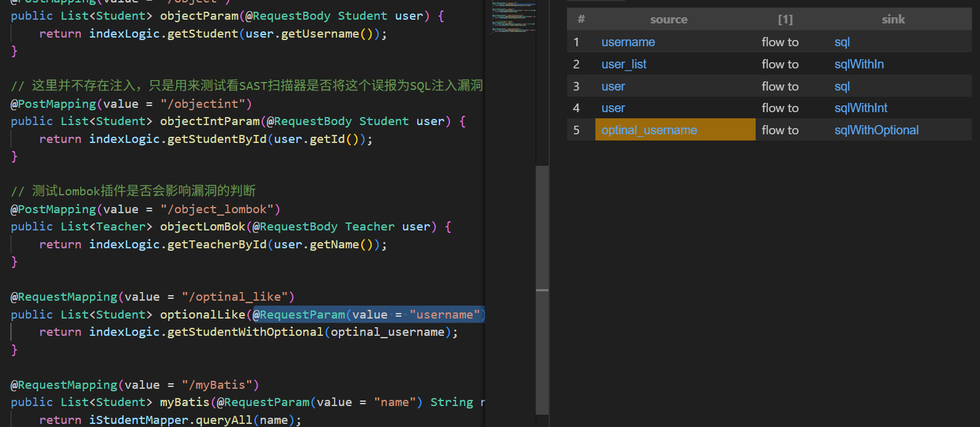Sort results by the sink column header
Screen dimensions: 980x427
pos(892,20)
